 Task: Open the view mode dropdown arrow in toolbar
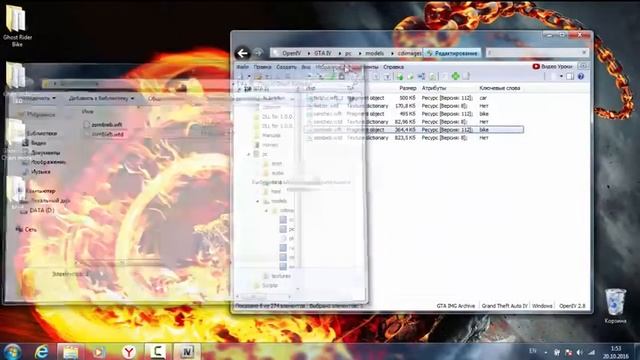click(x=561, y=77)
